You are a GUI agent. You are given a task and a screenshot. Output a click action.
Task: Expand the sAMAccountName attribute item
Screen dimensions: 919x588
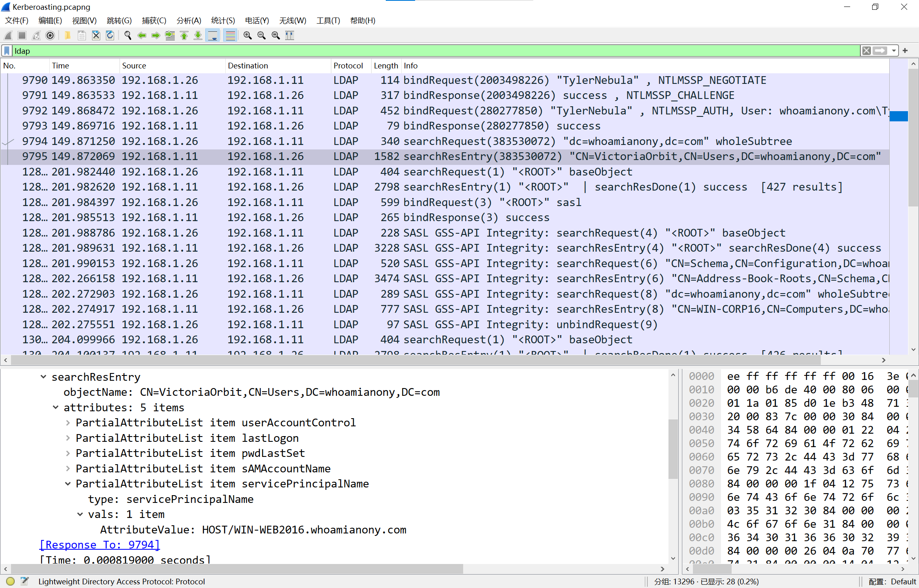[x=68, y=469]
